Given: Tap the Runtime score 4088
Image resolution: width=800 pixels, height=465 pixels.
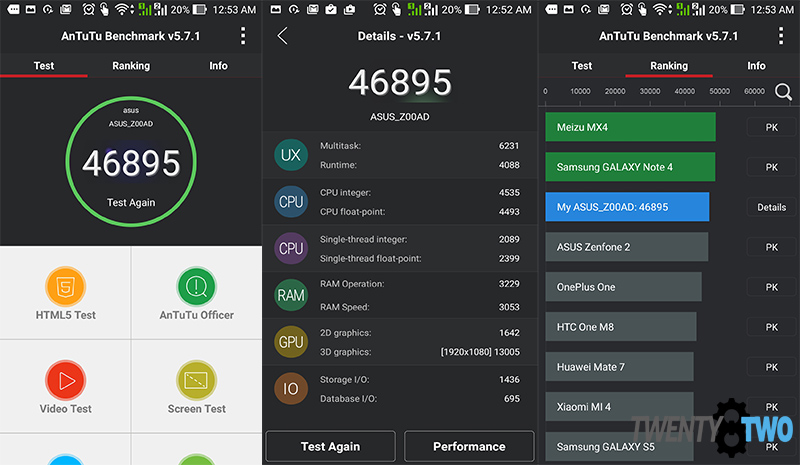Looking at the screenshot, I should click(509, 165).
